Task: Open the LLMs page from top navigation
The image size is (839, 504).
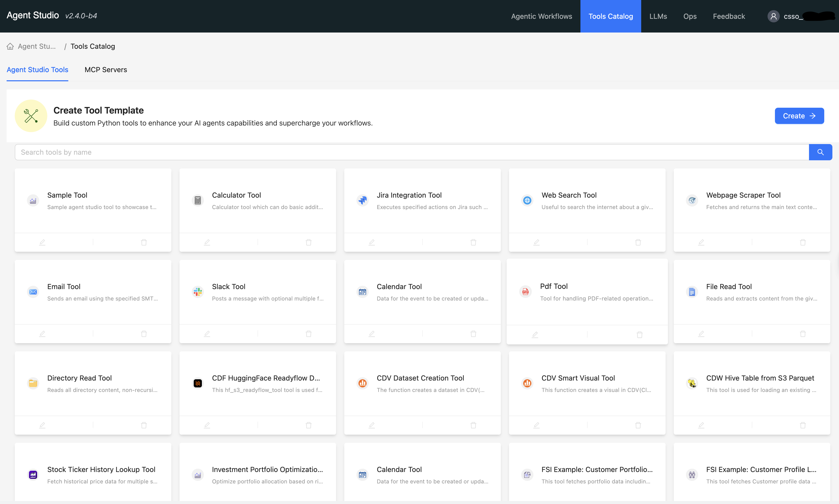Action: [658, 16]
